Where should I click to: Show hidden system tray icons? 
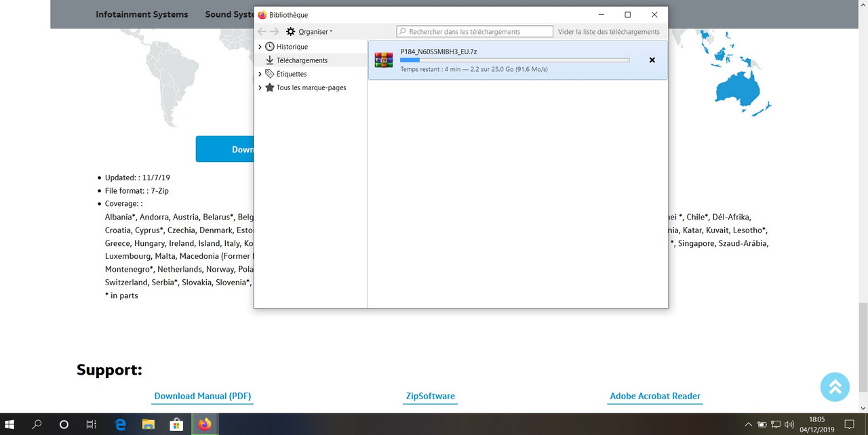[x=748, y=424]
